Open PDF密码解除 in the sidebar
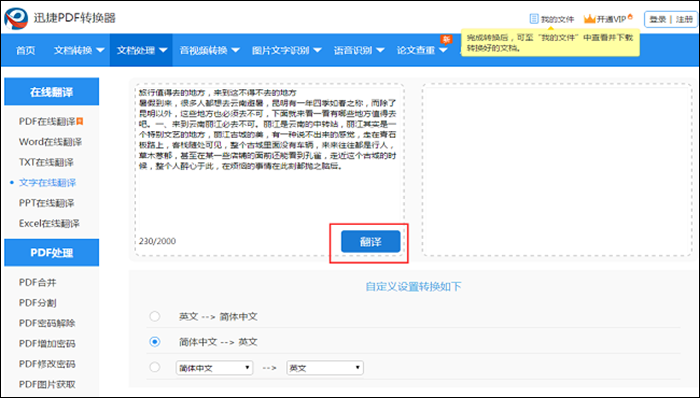 [x=47, y=323]
